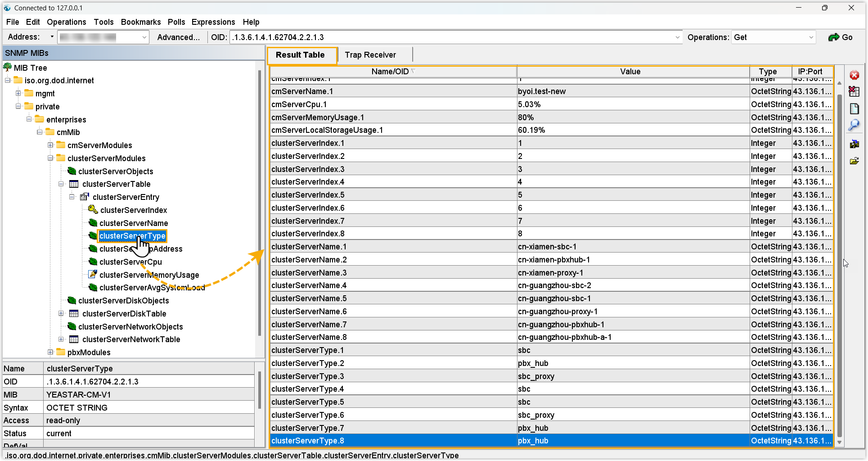Click the Advanced... button

(178, 37)
